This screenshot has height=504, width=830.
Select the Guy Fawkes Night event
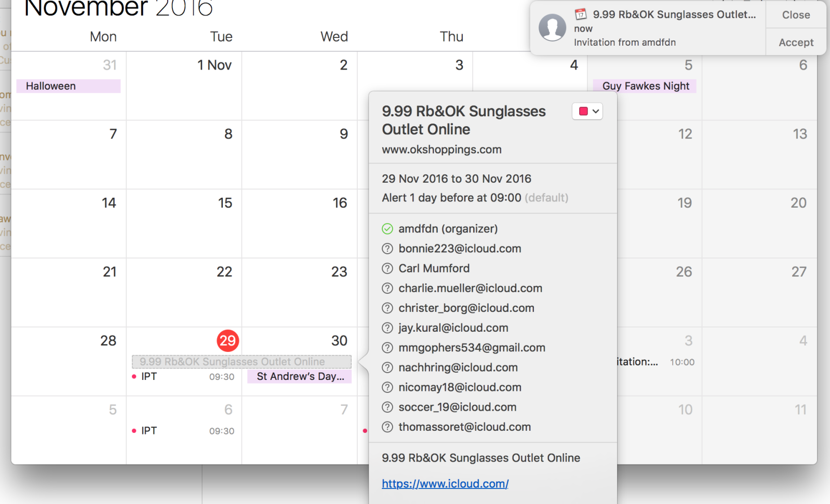pyautogui.click(x=645, y=86)
